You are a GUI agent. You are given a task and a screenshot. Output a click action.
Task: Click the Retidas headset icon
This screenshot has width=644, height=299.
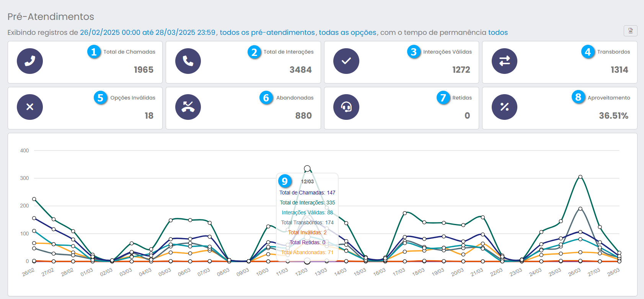pos(346,107)
